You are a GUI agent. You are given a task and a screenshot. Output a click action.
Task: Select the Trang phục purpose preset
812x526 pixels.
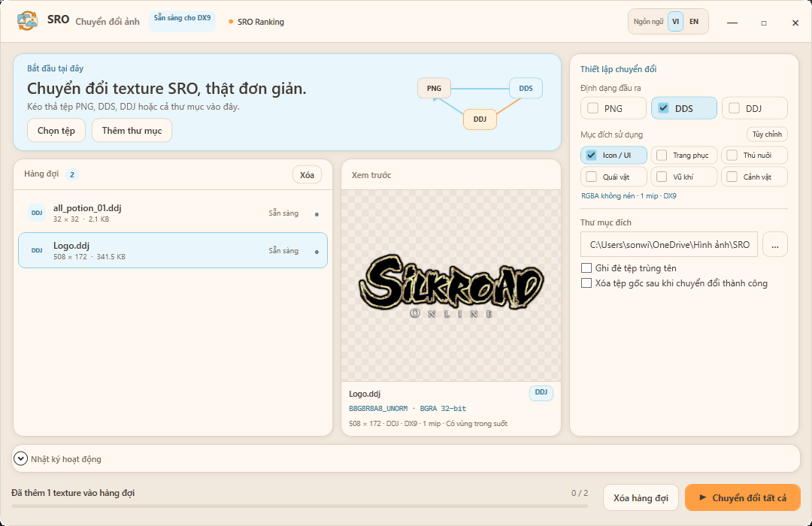click(683, 156)
